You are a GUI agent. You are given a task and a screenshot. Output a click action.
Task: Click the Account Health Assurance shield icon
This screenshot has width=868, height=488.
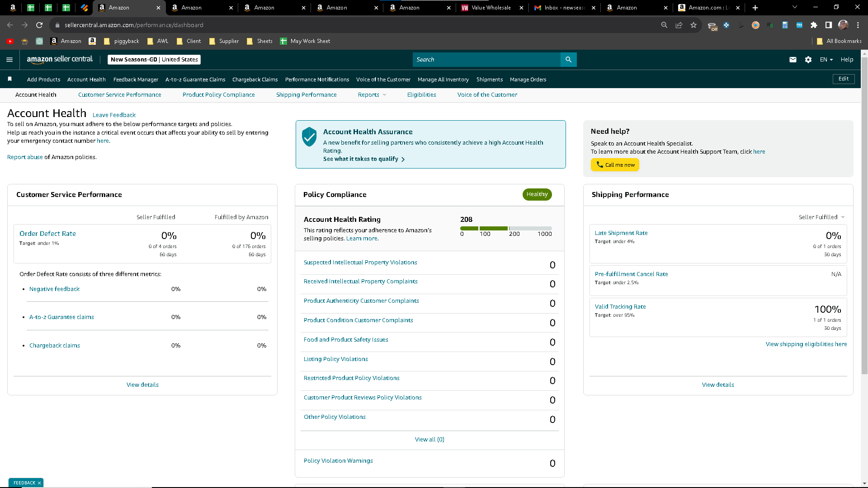coord(309,136)
